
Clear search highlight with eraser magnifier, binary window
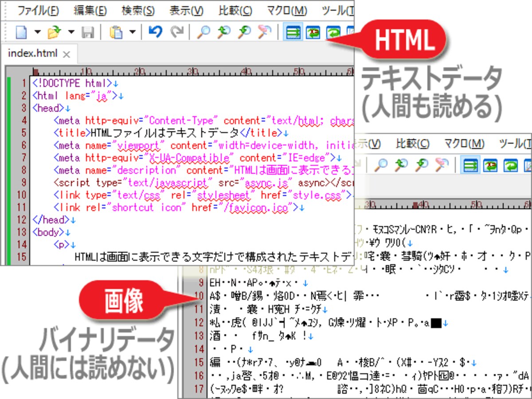[x=442, y=165]
